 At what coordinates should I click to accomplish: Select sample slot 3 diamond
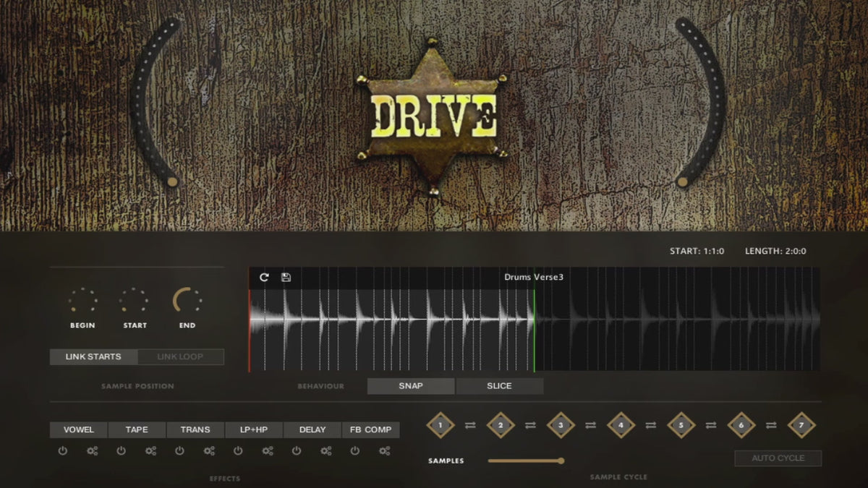click(561, 425)
